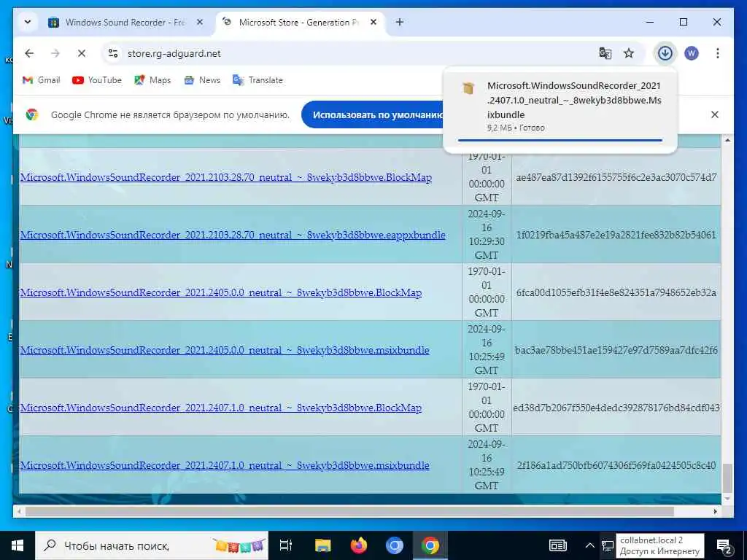Open Windows Start menu
The image size is (747, 560).
18,545
